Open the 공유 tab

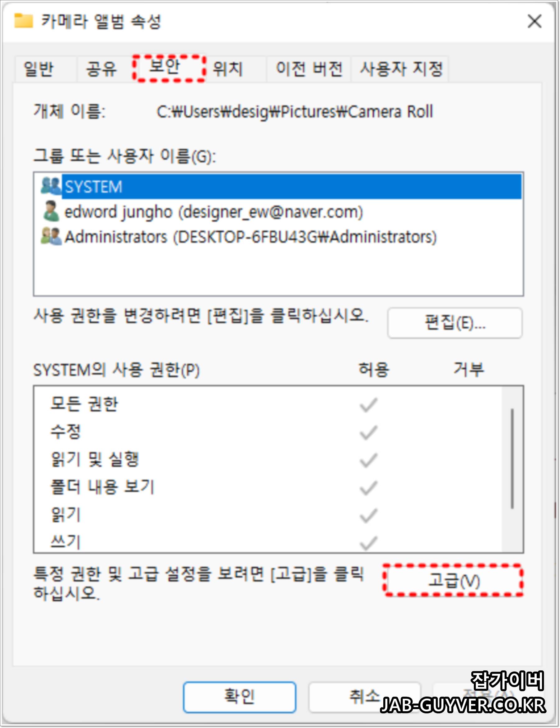pos(101,69)
